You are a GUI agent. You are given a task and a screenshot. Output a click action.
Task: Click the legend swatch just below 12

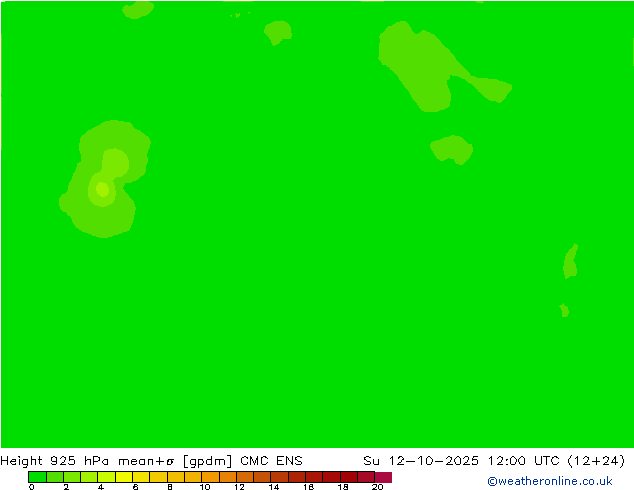click(x=228, y=477)
